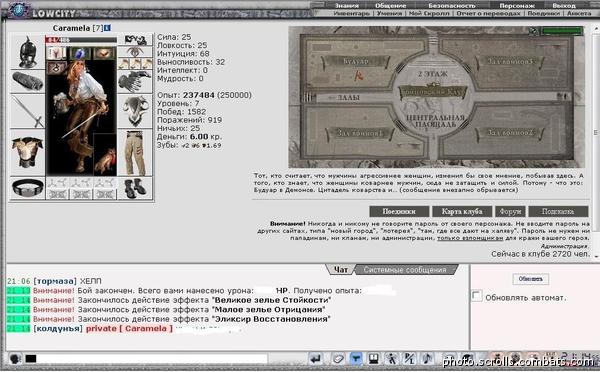The width and height of the screenshot is (600, 372).
Task: Switch to the 'Системные сообщения' tab
Action: point(405,269)
